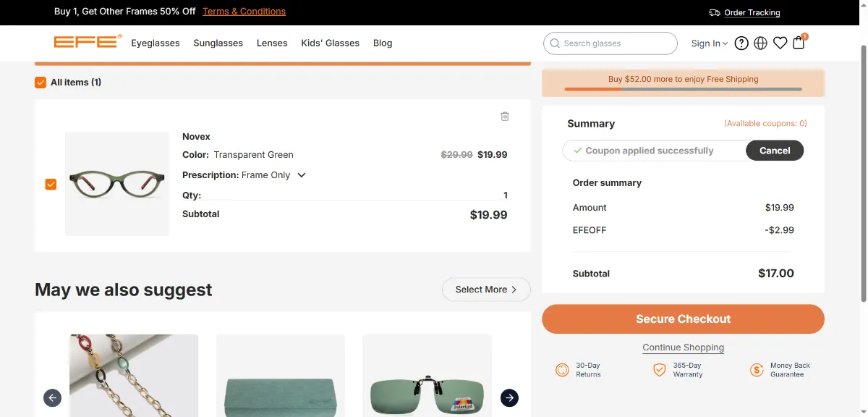Open the clip-on sunglasses suggestion thumbnail

(x=427, y=375)
